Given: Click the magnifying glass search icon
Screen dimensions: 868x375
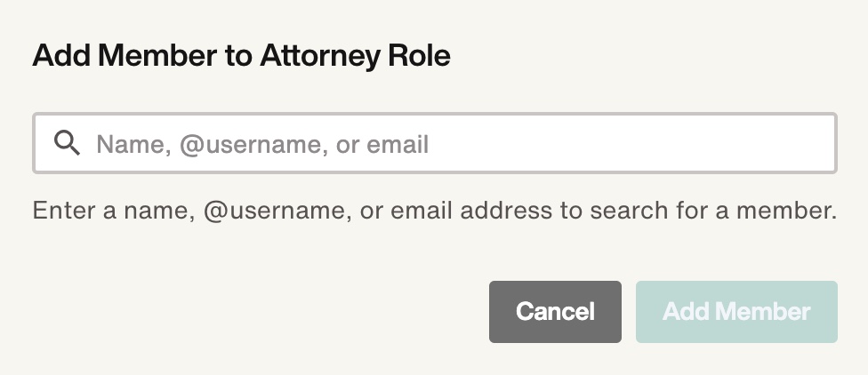Looking at the screenshot, I should (x=67, y=143).
